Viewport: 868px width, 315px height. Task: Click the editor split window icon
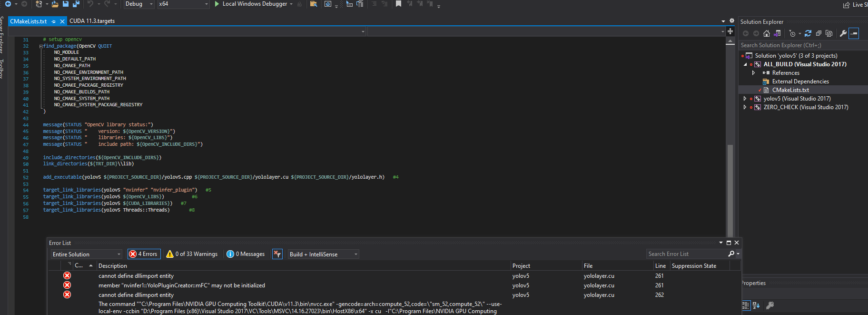tap(730, 31)
